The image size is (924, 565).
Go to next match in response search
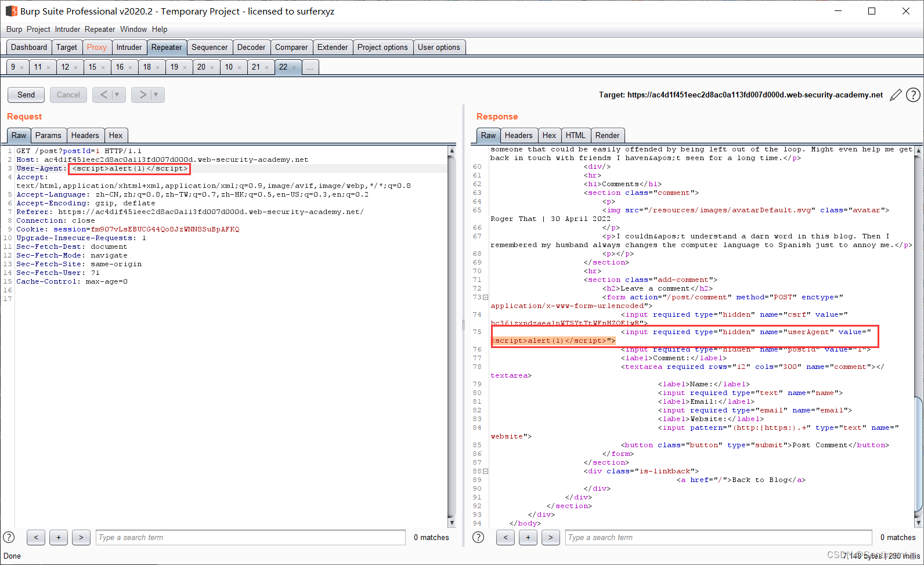click(x=551, y=537)
